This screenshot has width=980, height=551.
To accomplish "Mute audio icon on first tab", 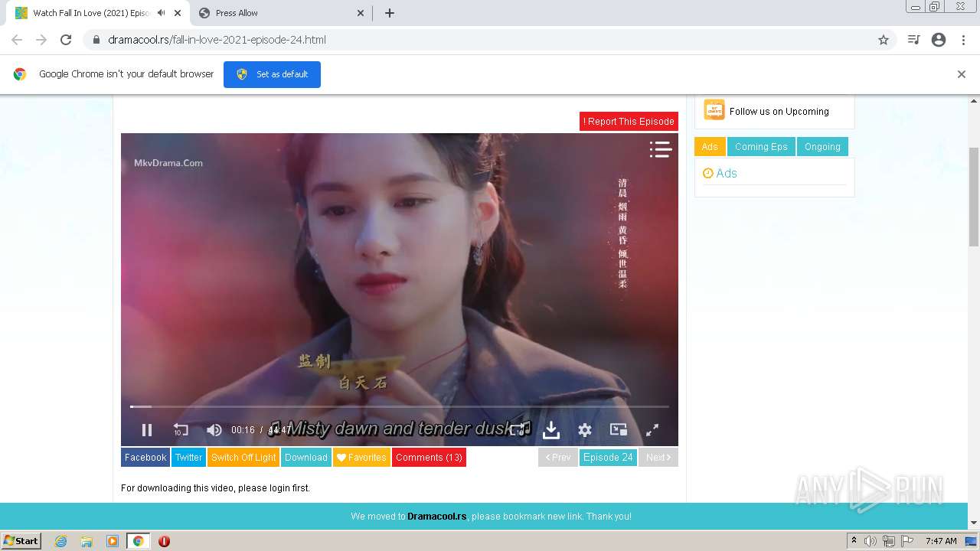I will pos(161,13).
